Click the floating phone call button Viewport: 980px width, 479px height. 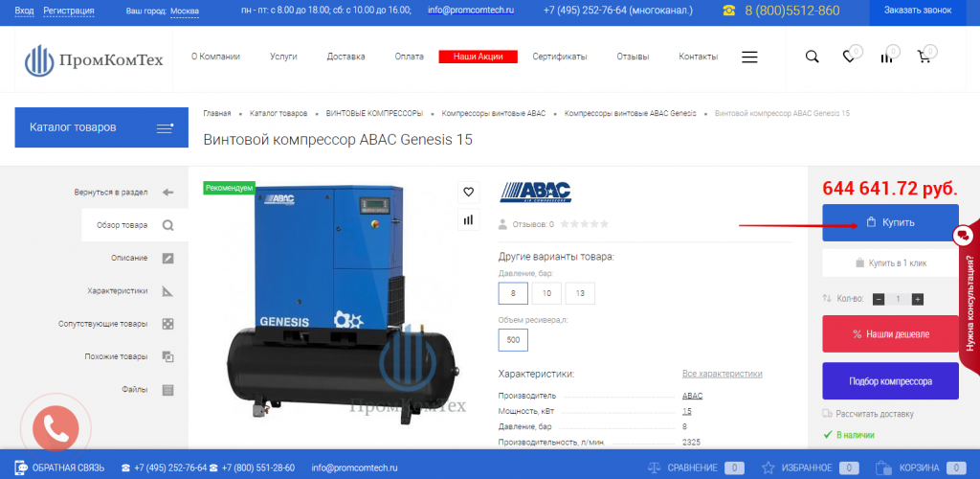56,428
